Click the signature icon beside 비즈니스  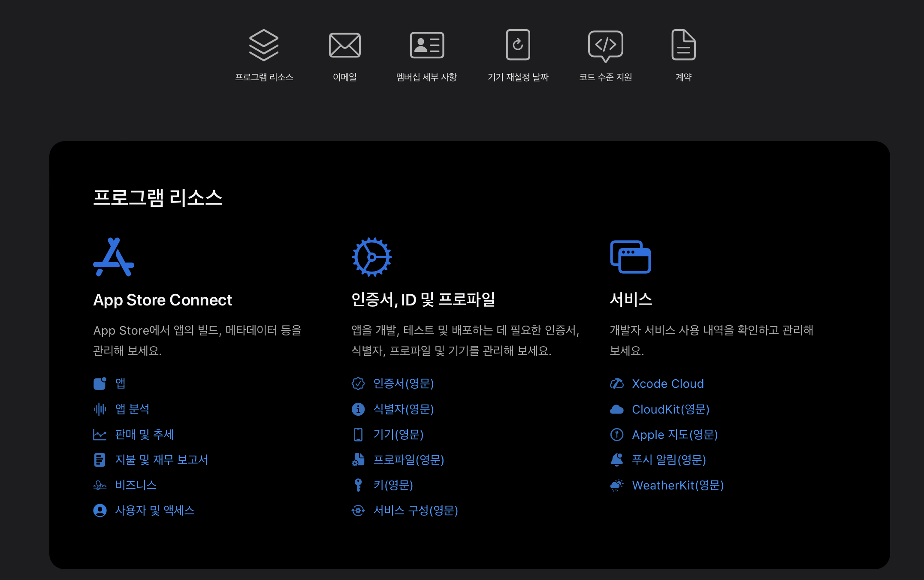pos(100,485)
